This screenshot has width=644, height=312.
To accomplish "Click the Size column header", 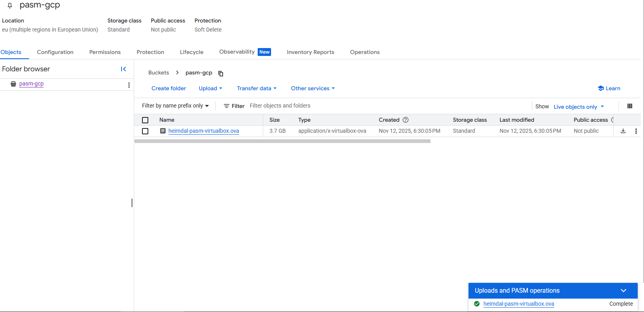I will 275,120.
